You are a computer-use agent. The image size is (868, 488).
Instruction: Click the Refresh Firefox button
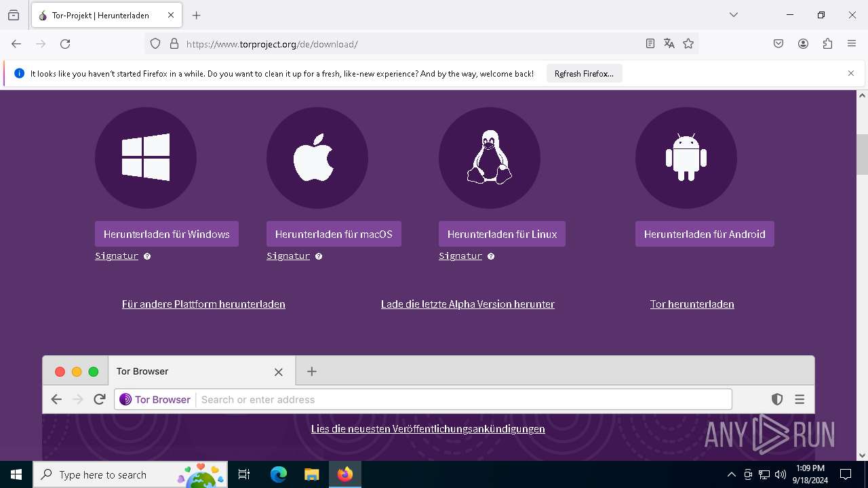[584, 74]
